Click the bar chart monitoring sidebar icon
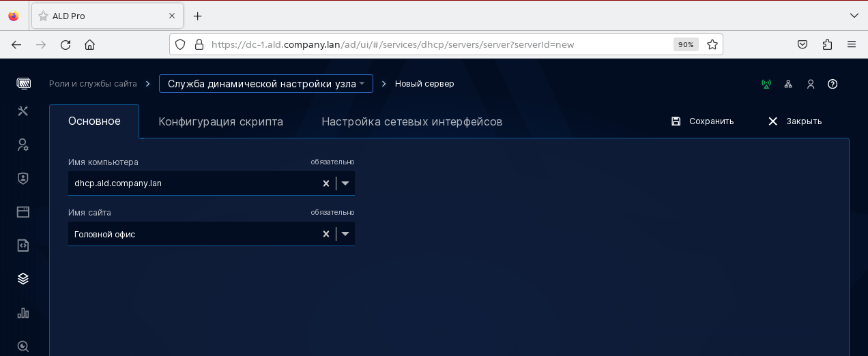 (x=23, y=312)
